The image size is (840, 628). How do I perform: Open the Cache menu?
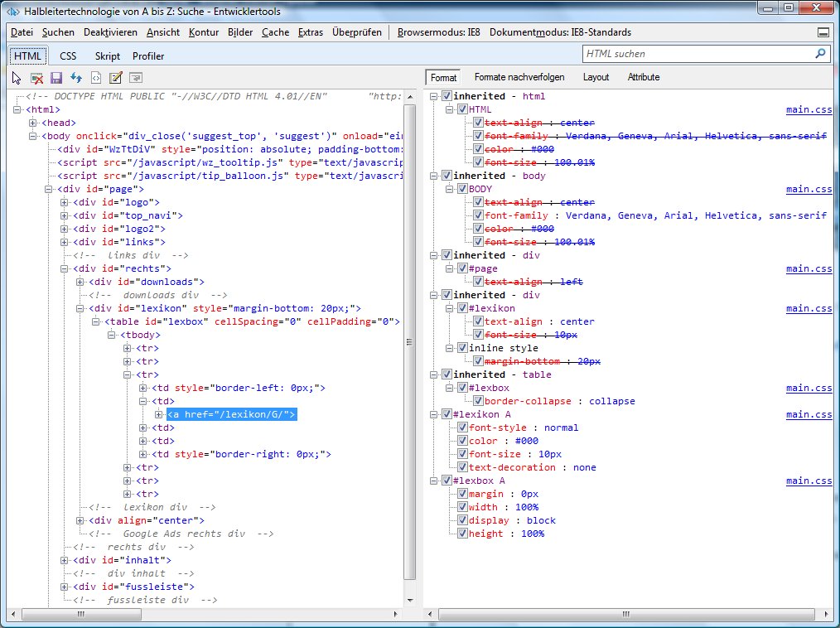275,32
